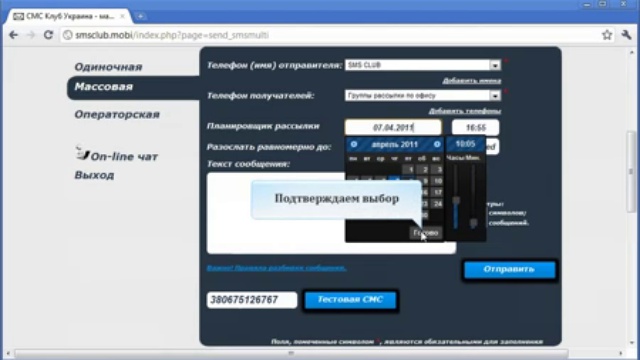Send a test message with Тестовая СМС

tap(350, 300)
